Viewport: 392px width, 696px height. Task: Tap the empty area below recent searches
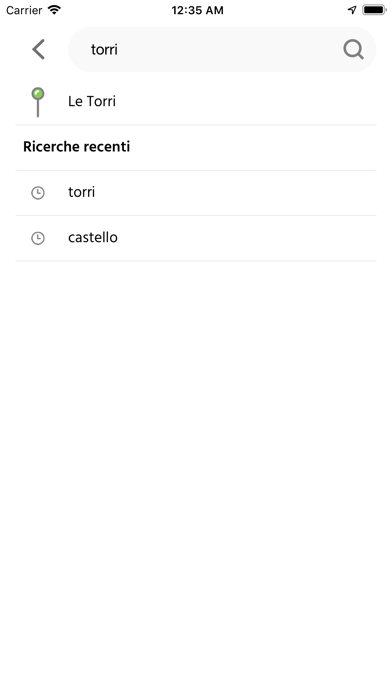196,477
